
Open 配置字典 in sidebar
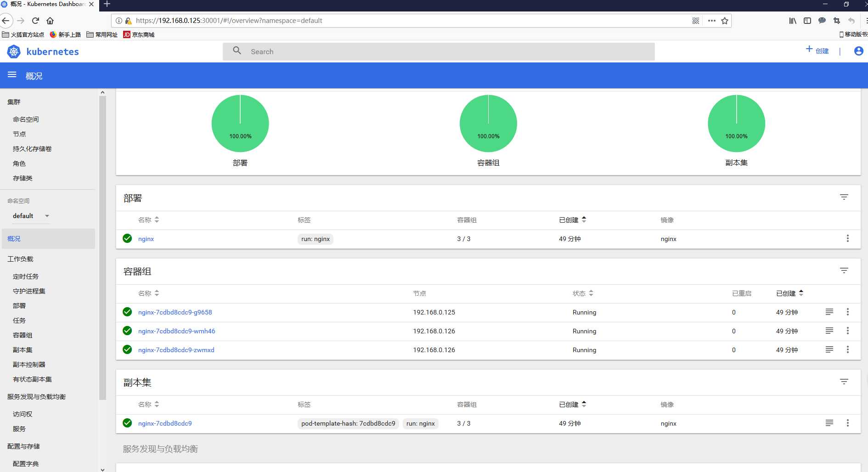pos(26,464)
